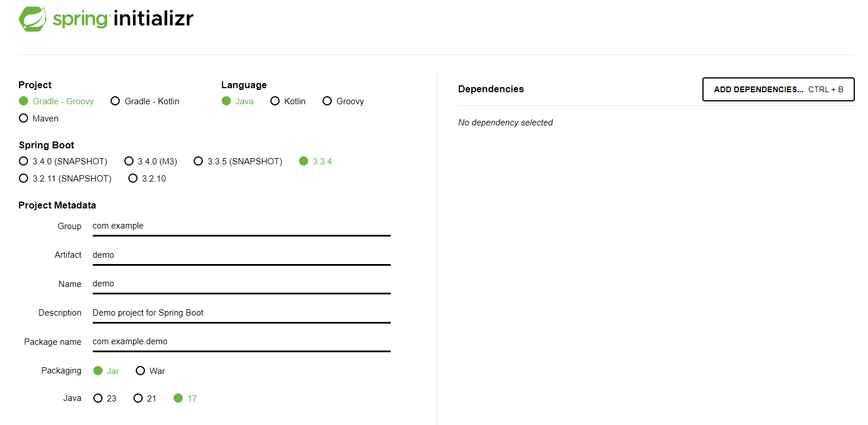868x425 pixels.
Task: Pick Java version 17
Action: pos(185,398)
